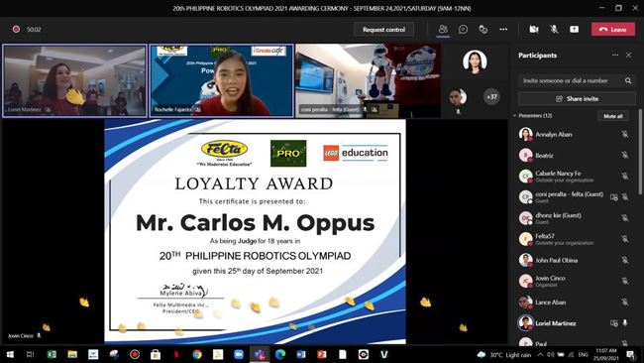Open Google Chrome from the taskbar
Screen dimensions: 644x363
(197, 354)
